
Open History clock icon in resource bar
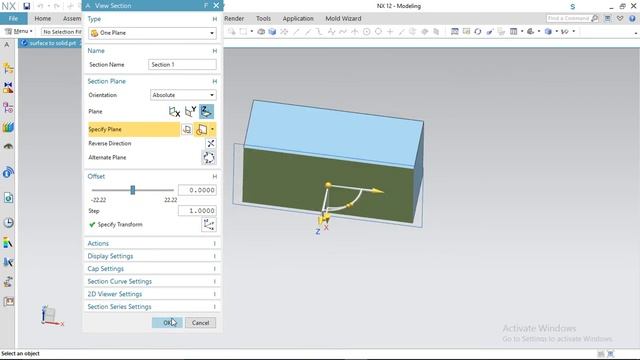8,223
